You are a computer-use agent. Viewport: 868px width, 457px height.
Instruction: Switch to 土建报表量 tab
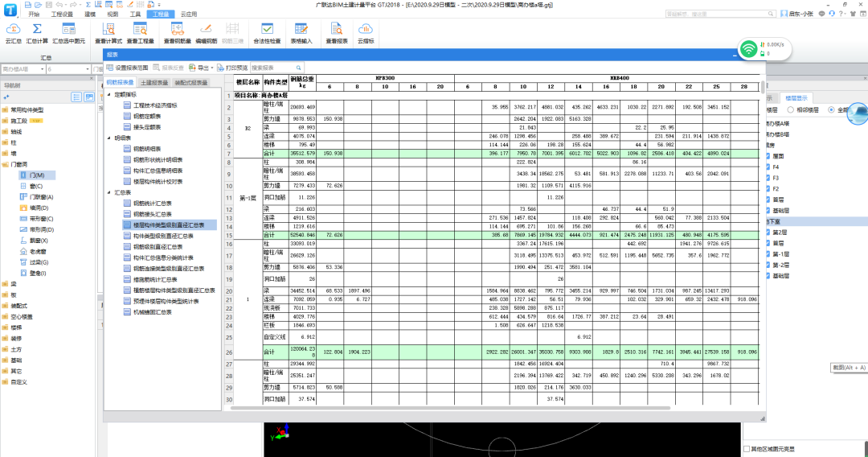154,83
